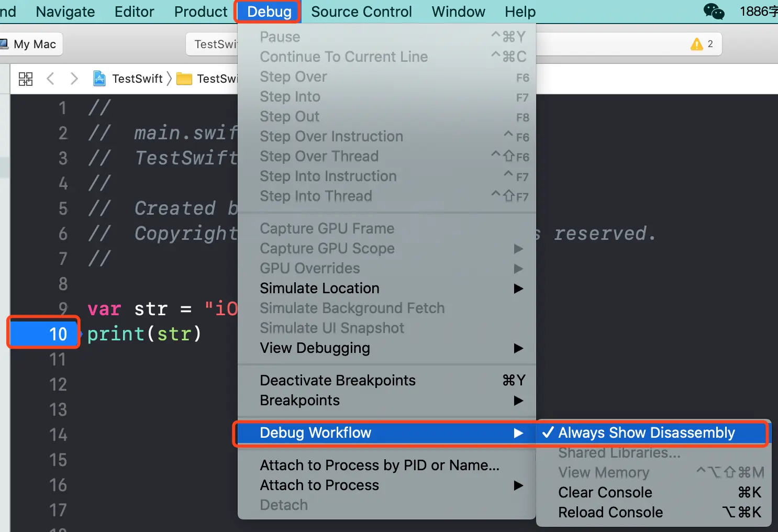Click the WeChat icon in the menu bar
The image size is (778, 532).
714,11
